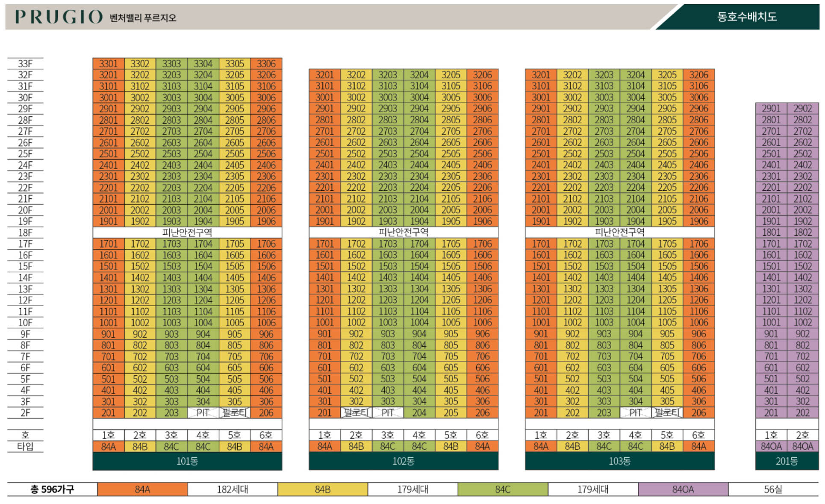Click the 필로티 cell in 103동

point(667,413)
